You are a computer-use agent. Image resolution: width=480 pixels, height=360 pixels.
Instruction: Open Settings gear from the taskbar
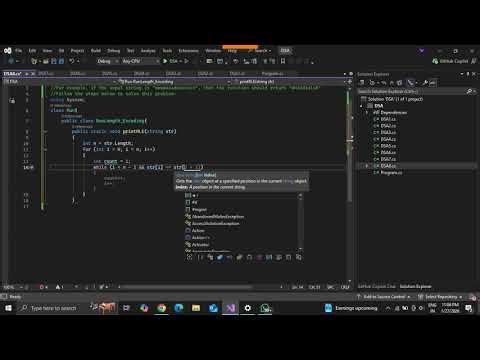248,308
